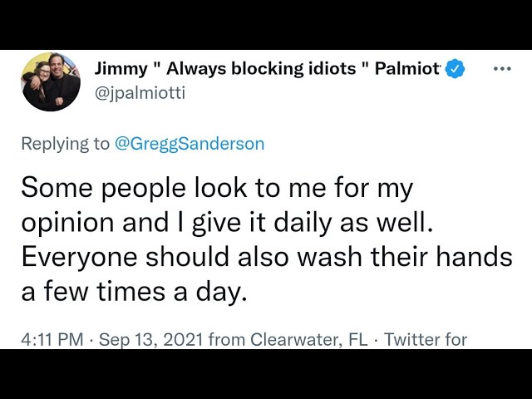The image size is (532, 399).
Task: Click the final line "a few times a day."
Action: 134,293
